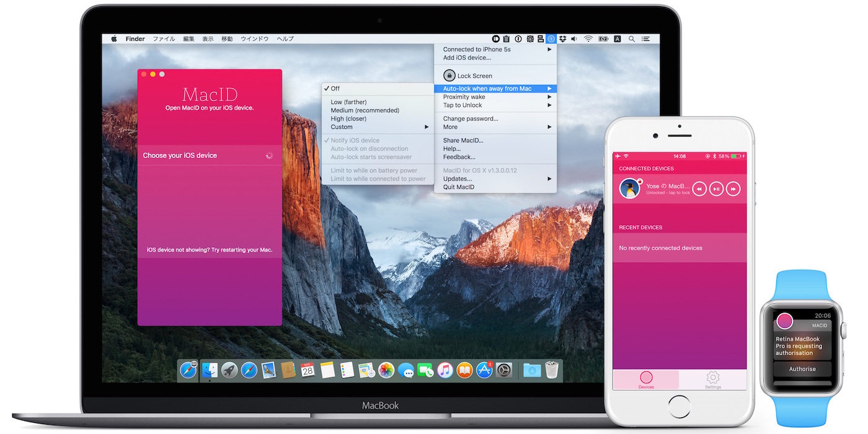The width and height of the screenshot is (868, 434).
Task: Open Calendar showing date 28
Action: pyautogui.click(x=308, y=370)
